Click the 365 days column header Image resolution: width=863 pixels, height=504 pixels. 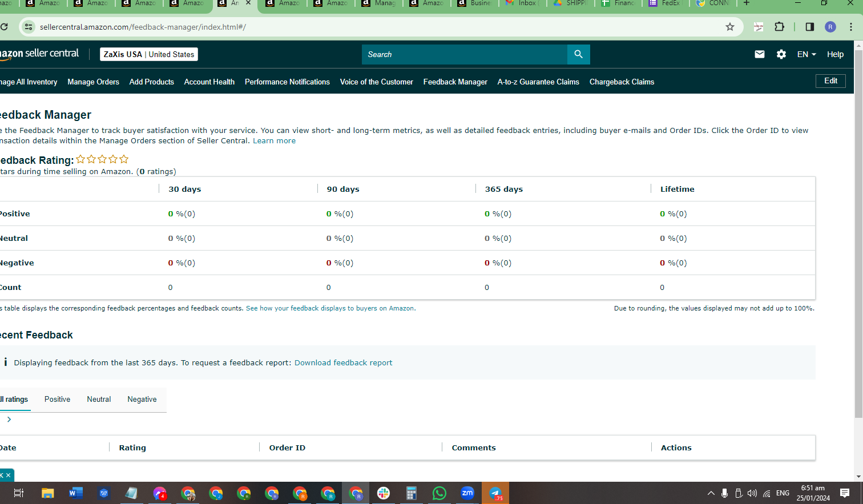tap(504, 189)
